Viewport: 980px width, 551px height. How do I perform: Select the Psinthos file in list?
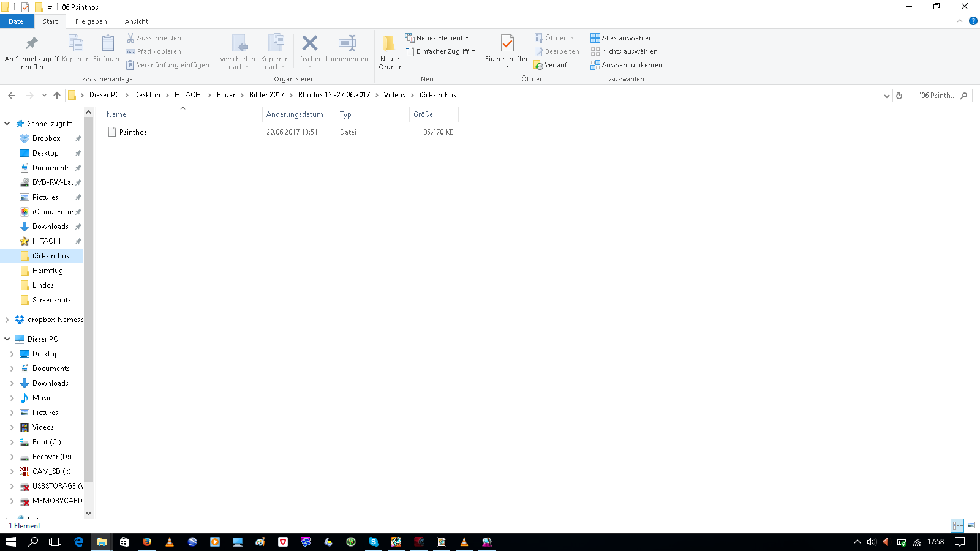[133, 132]
